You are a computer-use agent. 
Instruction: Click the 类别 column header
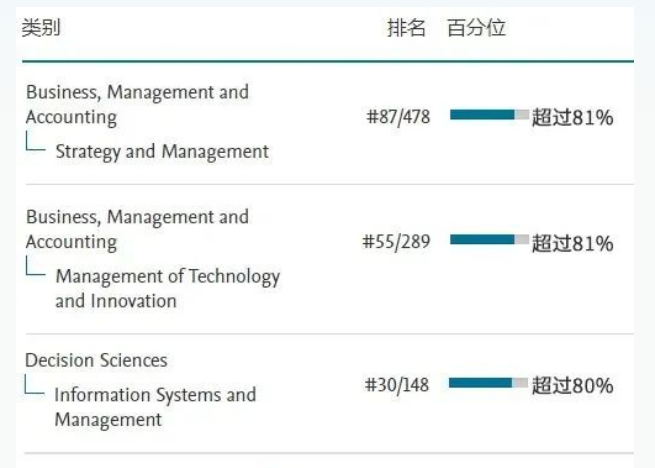pyautogui.click(x=41, y=28)
